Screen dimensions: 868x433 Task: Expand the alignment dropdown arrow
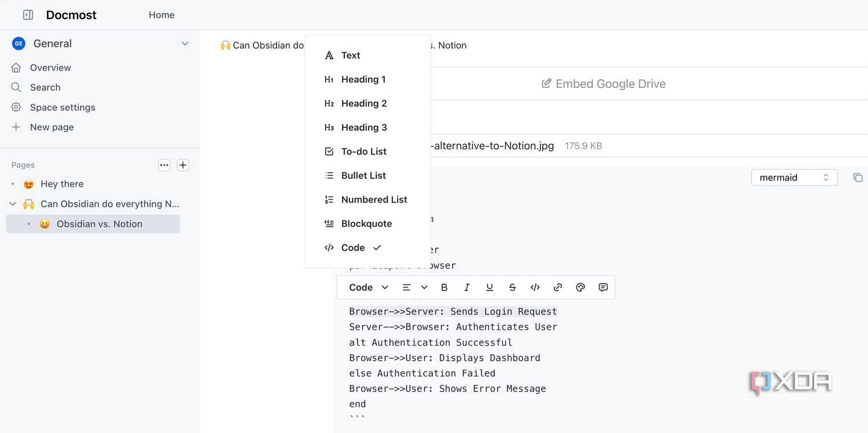[x=424, y=287]
